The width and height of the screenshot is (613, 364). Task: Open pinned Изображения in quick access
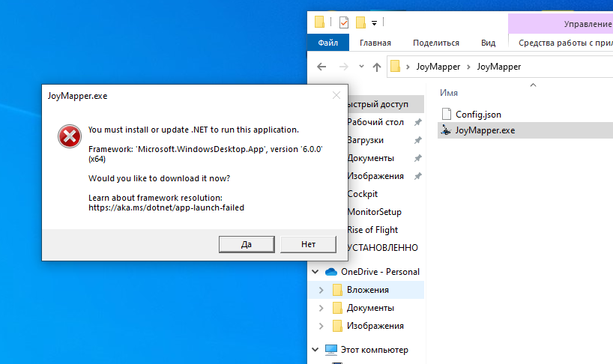[375, 176]
